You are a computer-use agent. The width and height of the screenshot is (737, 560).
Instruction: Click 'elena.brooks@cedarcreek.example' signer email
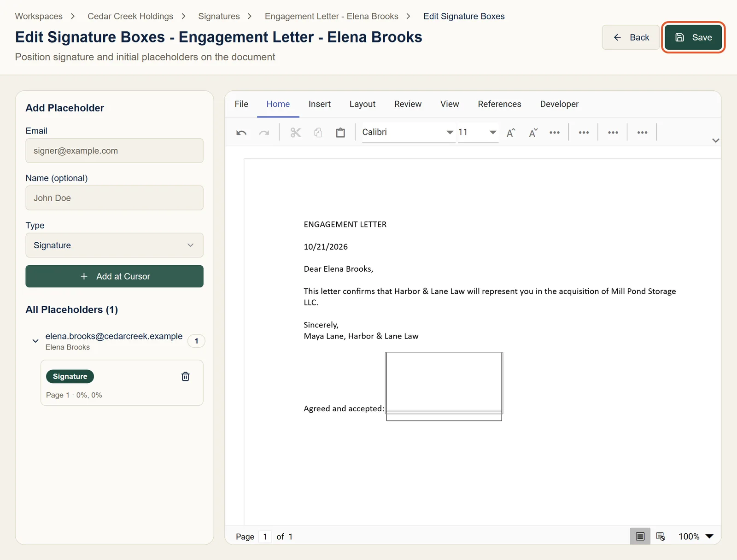pos(114,336)
